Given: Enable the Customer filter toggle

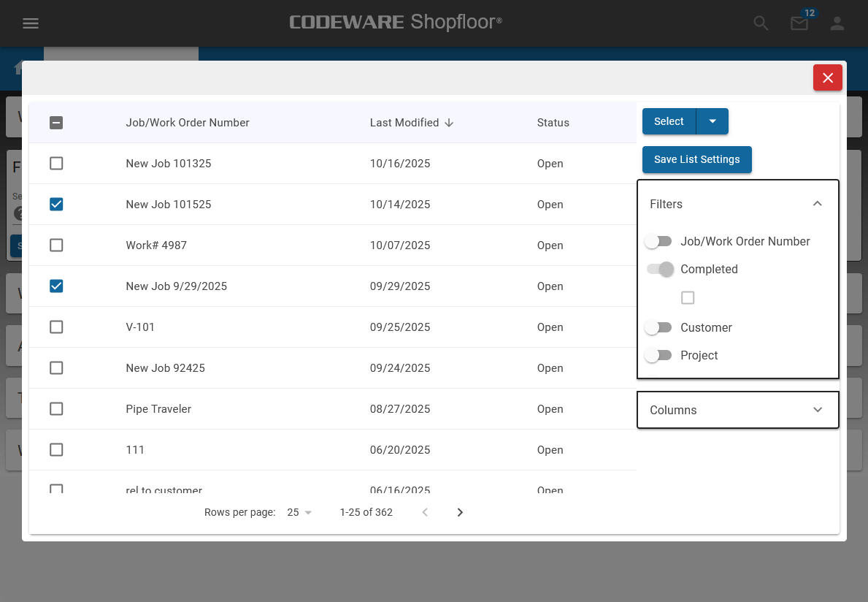Looking at the screenshot, I should tap(658, 328).
